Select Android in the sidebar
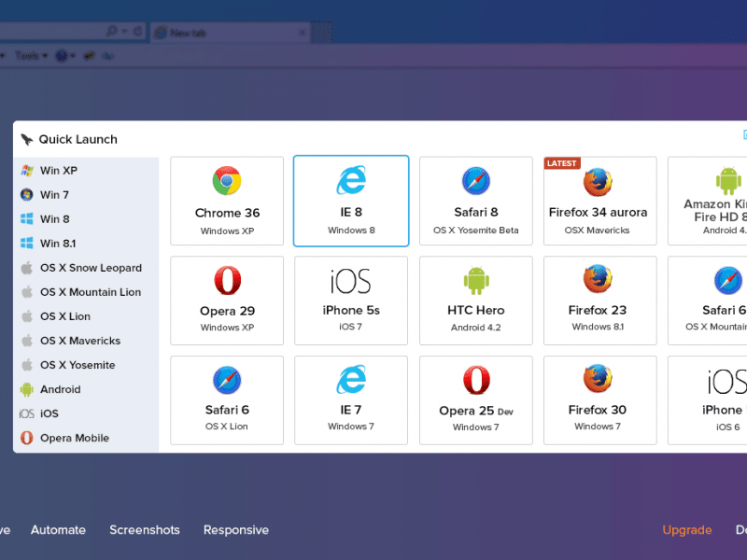747x560 pixels. click(x=86, y=389)
